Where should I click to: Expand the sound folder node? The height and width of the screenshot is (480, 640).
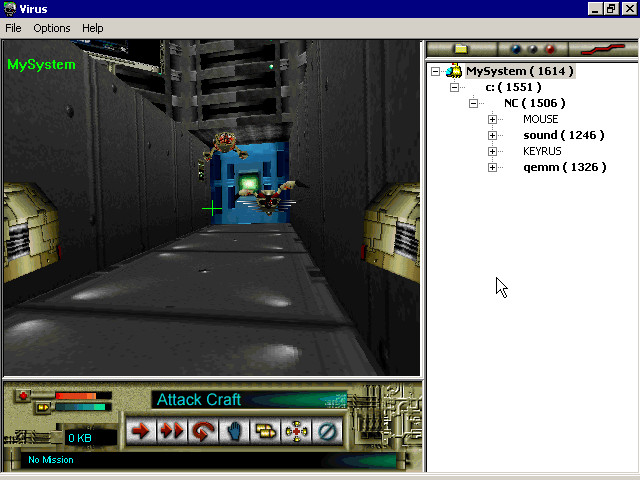coord(492,136)
